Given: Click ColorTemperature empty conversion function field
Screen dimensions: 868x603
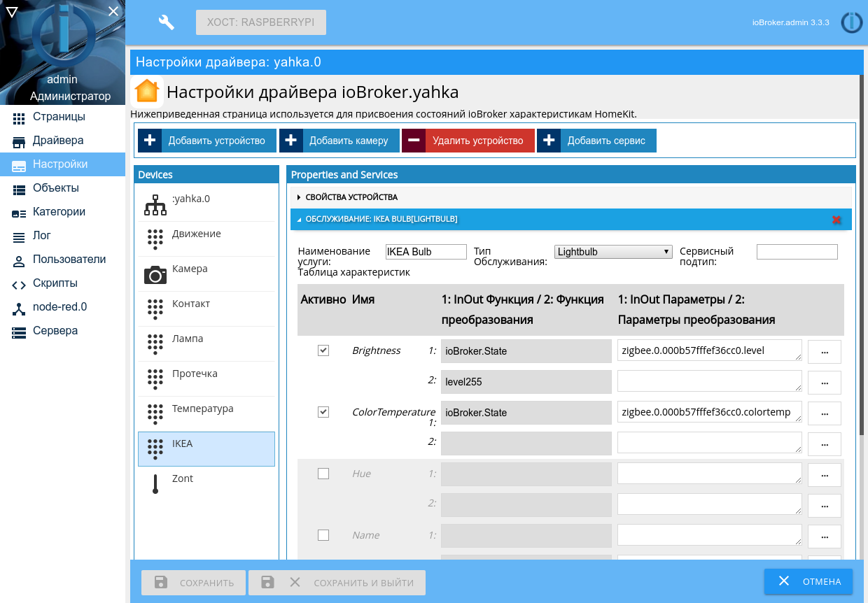Looking at the screenshot, I should tap(526, 444).
